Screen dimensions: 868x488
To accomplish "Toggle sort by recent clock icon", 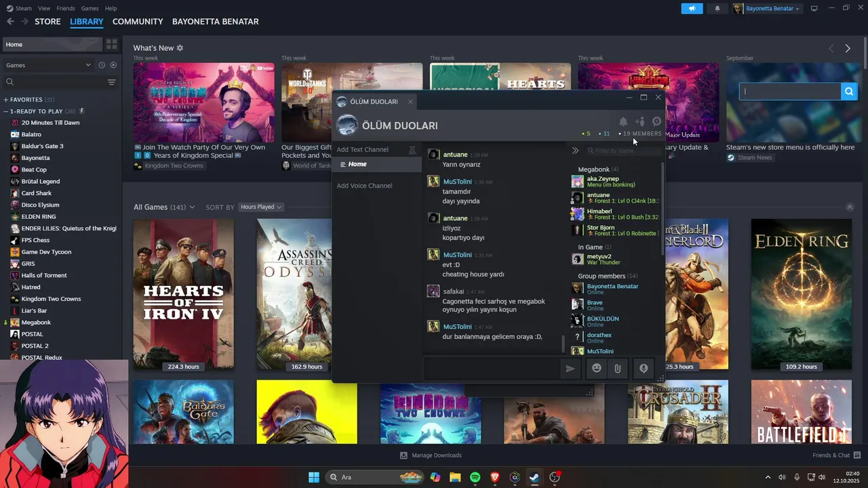I will [x=102, y=65].
